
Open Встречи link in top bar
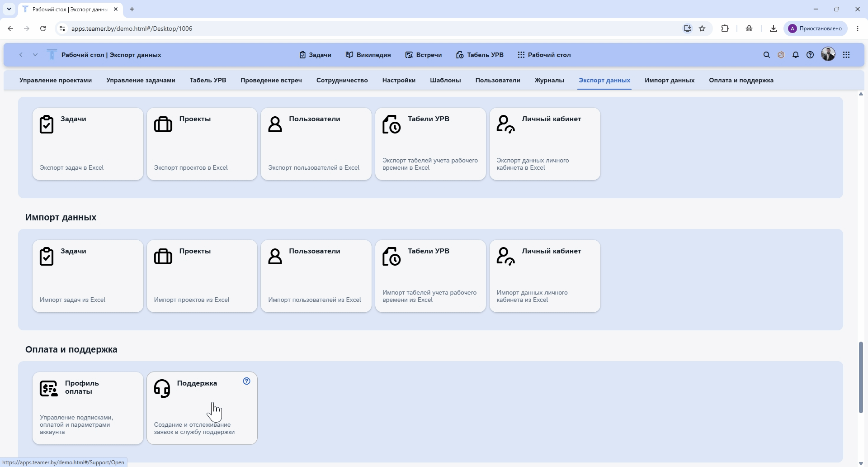(423, 55)
